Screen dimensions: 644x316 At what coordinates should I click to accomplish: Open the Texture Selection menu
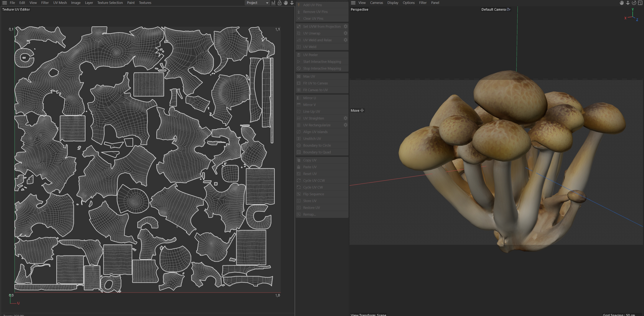[110, 3]
